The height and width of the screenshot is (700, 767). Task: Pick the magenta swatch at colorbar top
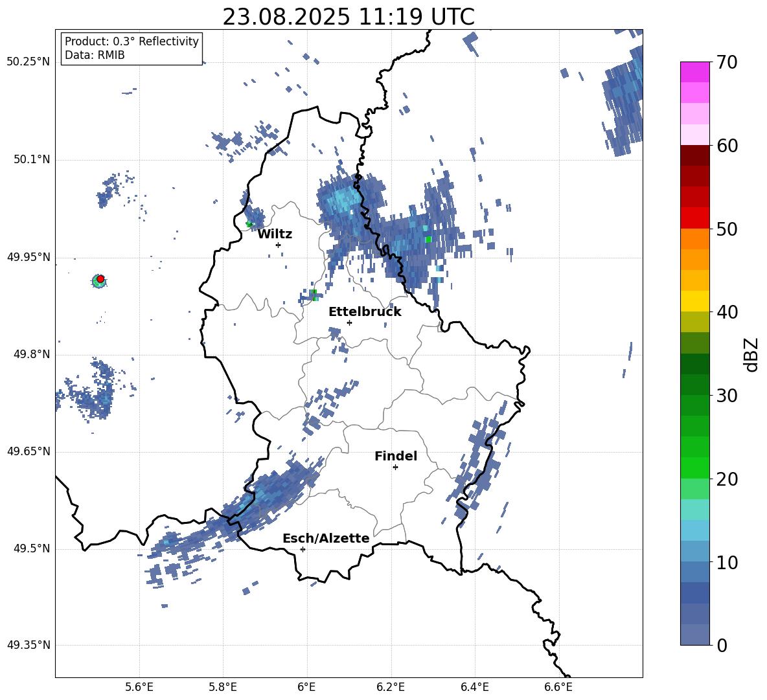(694, 72)
